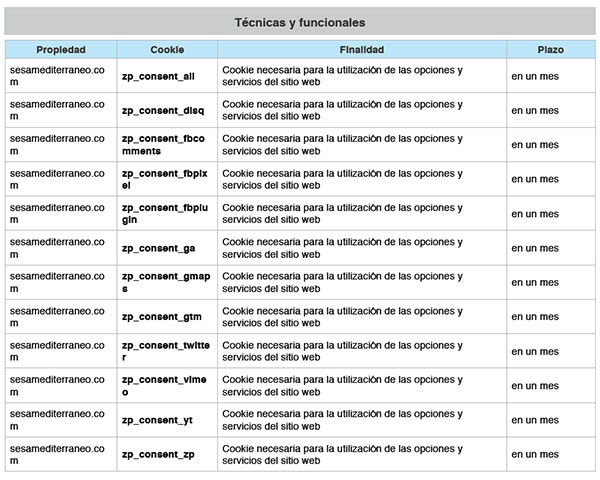
Task: Click the "Plazo" column header
Action: click(x=550, y=49)
